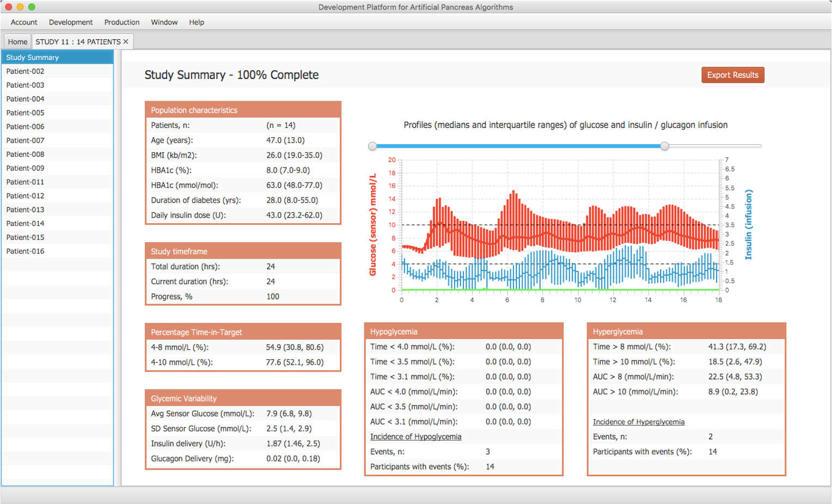Close the STUDY 11 tab
Screen dimensions: 832x504
click(126, 42)
